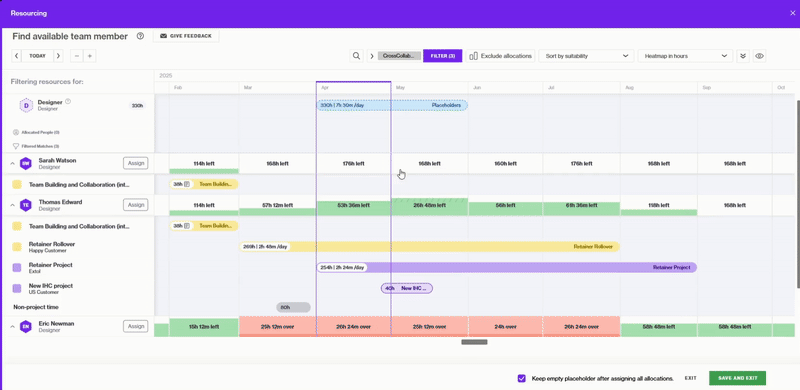Open the Sort by suitability dropdown
The width and height of the screenshot is (800, 390).
pos(586,56)
